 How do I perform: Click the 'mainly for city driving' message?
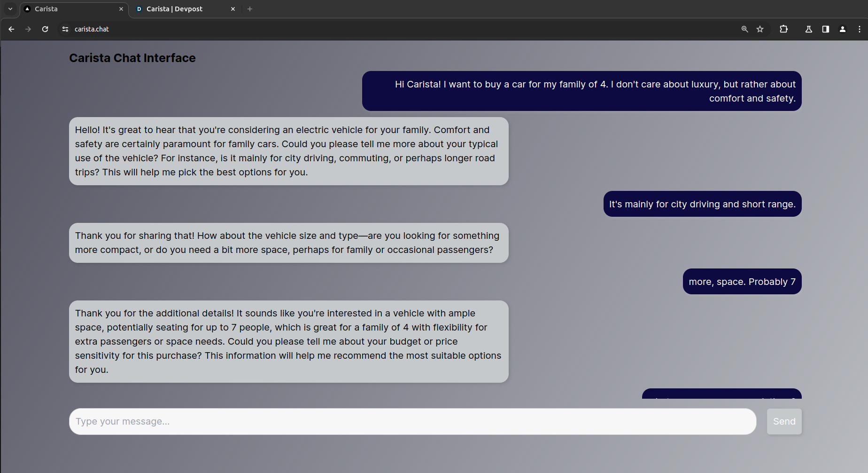tap(702, 204)
